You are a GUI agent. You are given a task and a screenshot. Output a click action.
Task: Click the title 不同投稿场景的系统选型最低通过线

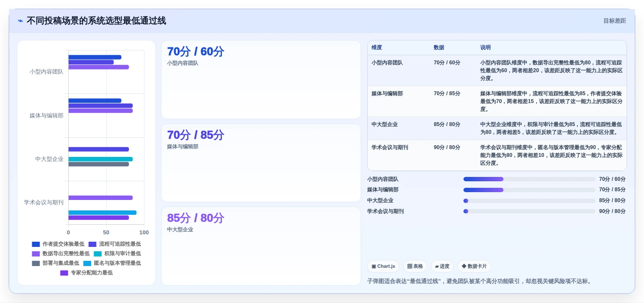click(96, 21)
